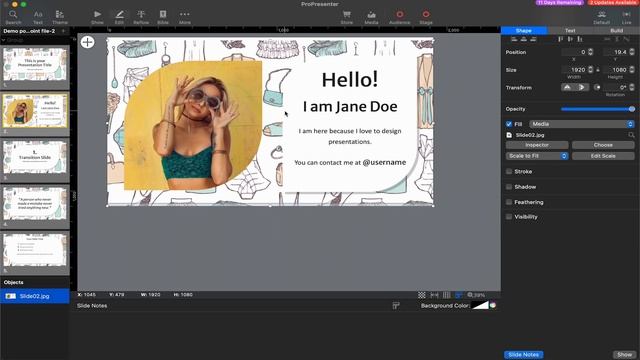Image resolution: width=640 pixels, height=360 pixels.
Task: Click the Position X stepper
Action: [x=590, y=52]
